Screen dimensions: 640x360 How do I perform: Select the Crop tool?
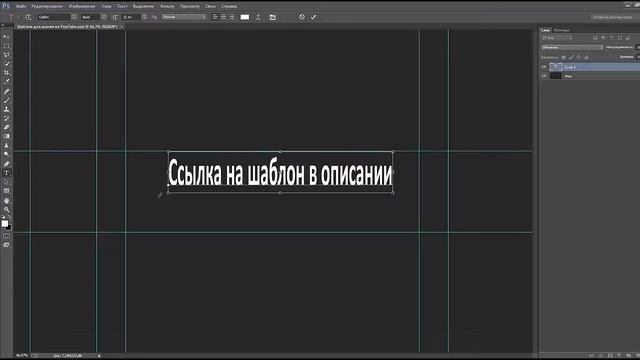[6, 73]
